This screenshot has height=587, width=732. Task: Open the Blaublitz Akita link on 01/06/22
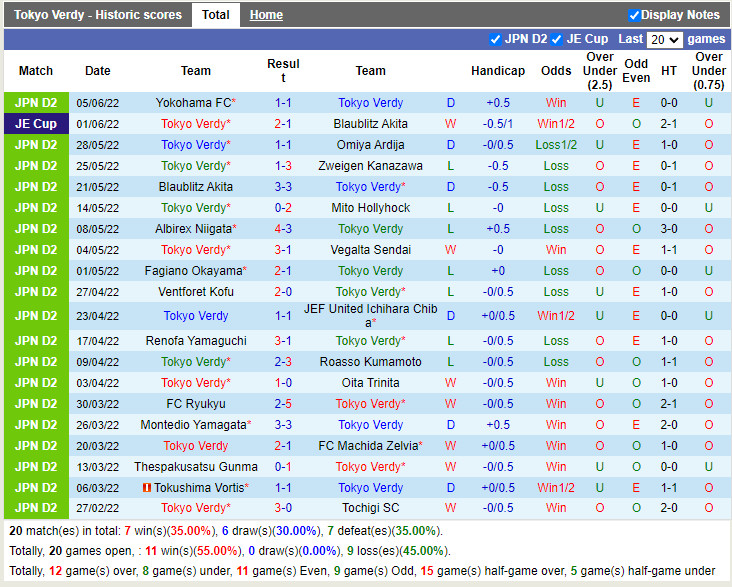[370, 124]
